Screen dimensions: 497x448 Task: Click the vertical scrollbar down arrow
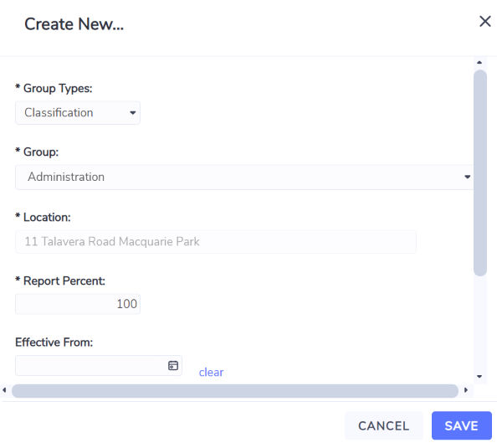tap(479, 377)
